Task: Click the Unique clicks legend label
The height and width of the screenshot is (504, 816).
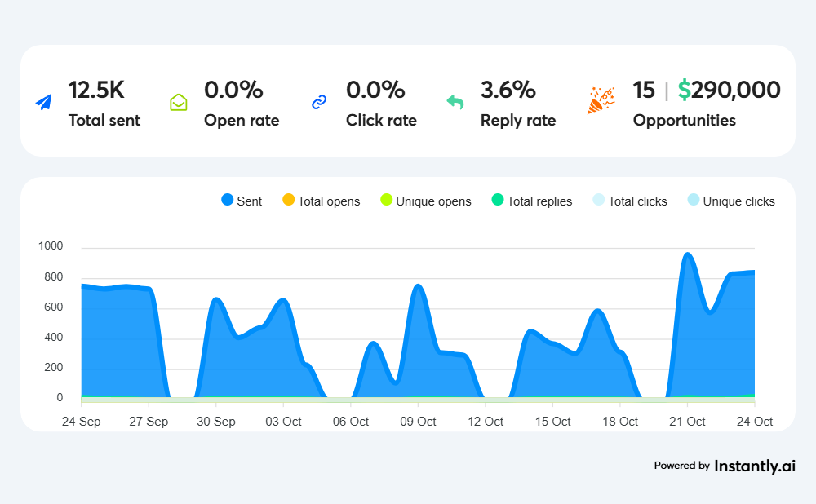Action: pyautogui.click(x=737, y=201)
